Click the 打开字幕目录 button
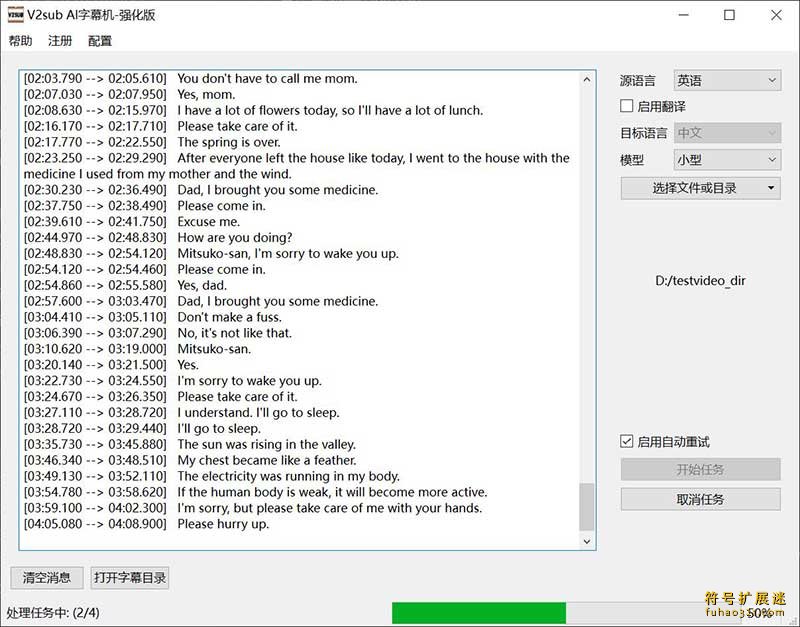800x627 pixels. (130, 578)
